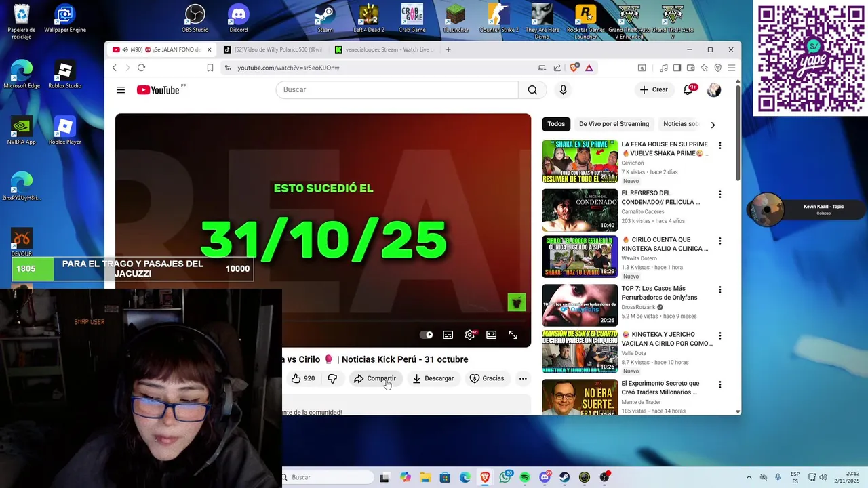Open the three-dot more actions menu below video
868x488 pixels.
(x=523, y=378)
